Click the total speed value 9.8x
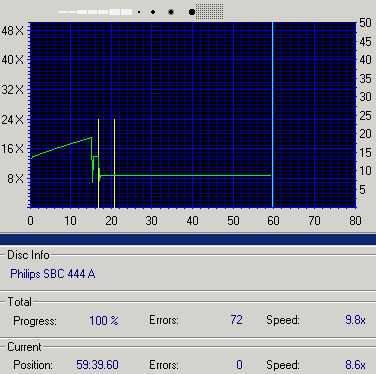Image resolution: width=376 pixels, height=374 pixels. (355, 320)
